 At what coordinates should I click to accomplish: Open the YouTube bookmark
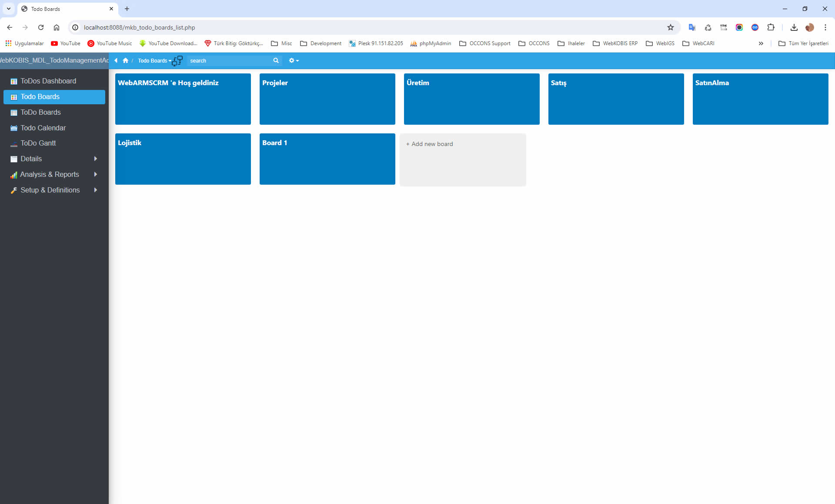66,43
